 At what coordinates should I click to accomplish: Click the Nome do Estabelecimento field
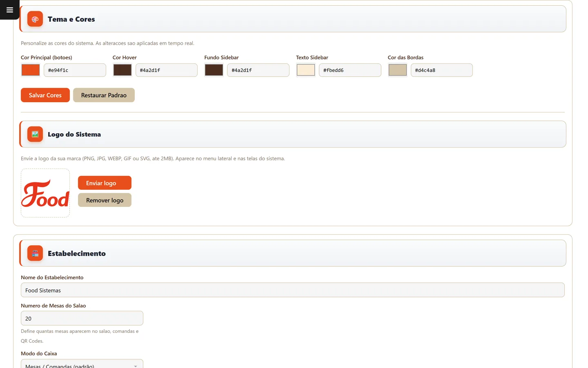click(293, 290)
